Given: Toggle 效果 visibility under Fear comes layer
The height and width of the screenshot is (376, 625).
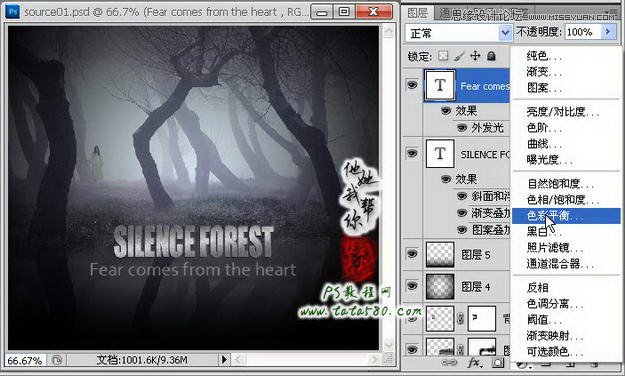Looking at the screenshot, I should [x=446, y=110].
